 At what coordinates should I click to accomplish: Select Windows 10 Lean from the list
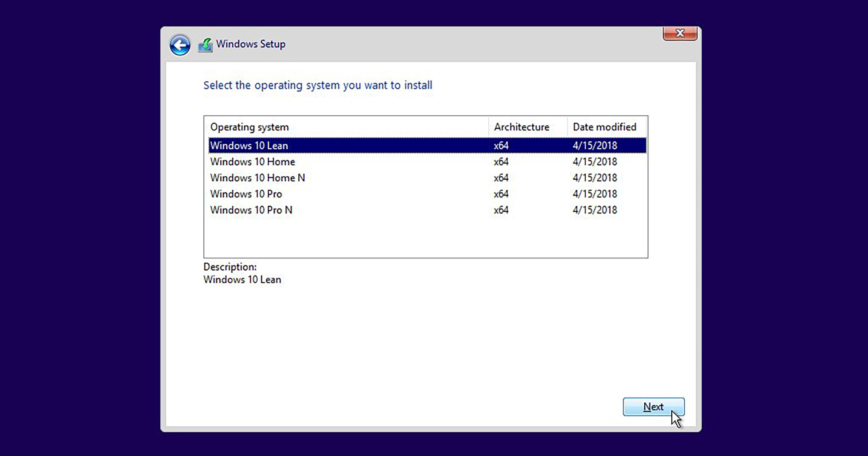tap(427, 145)
